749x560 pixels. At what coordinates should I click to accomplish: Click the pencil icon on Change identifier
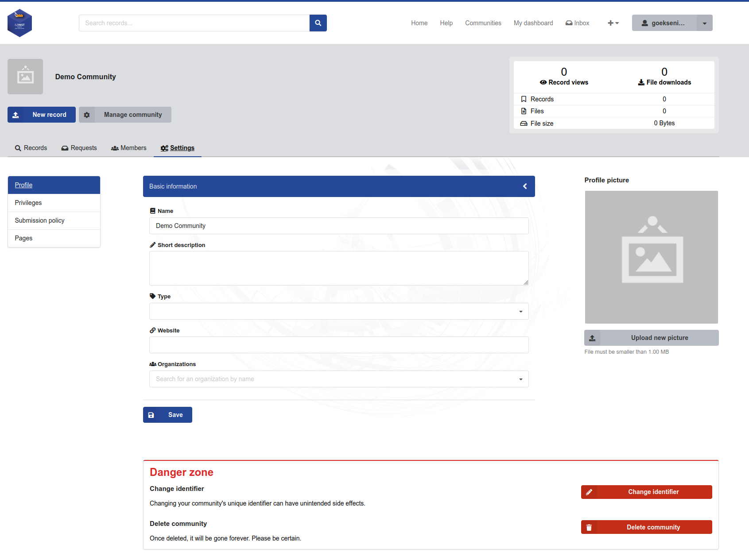point(589,492)
